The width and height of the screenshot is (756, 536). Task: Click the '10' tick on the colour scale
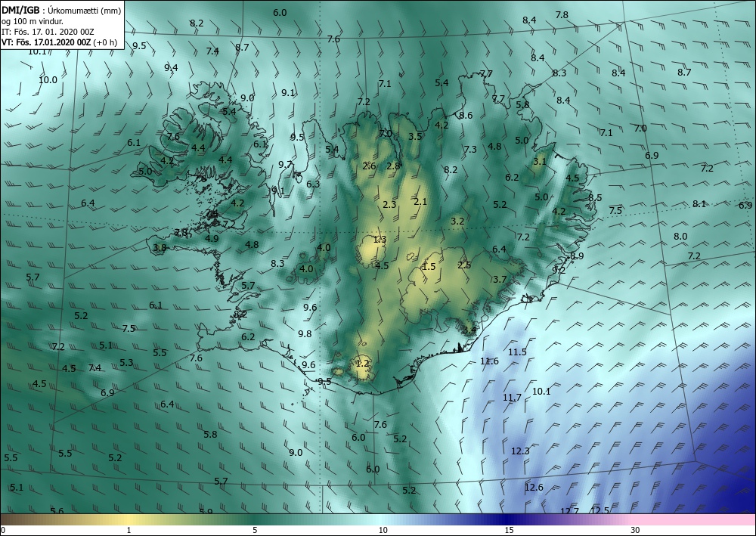(383, 530)
